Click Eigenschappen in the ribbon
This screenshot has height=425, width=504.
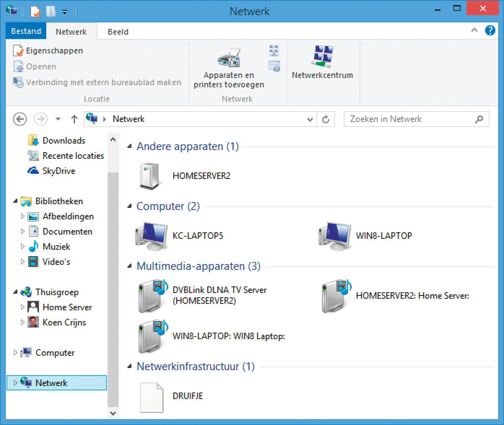pos(48,51)
